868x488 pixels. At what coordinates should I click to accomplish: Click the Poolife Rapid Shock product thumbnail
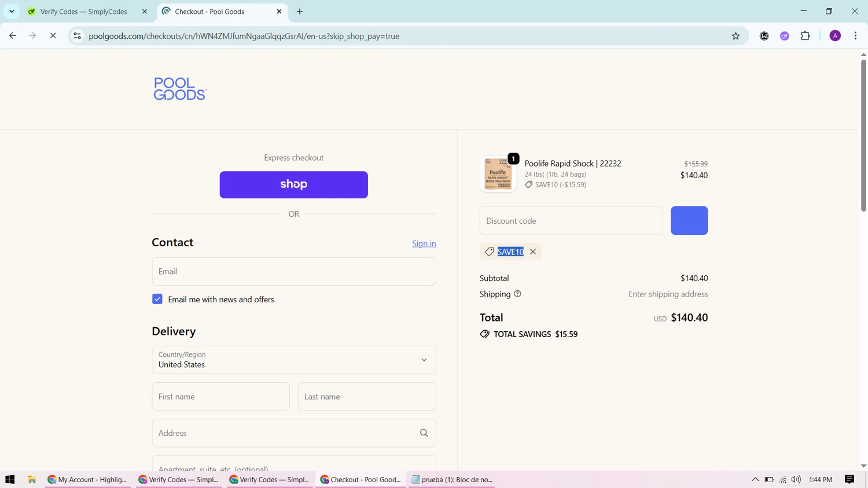coord(498,173)
